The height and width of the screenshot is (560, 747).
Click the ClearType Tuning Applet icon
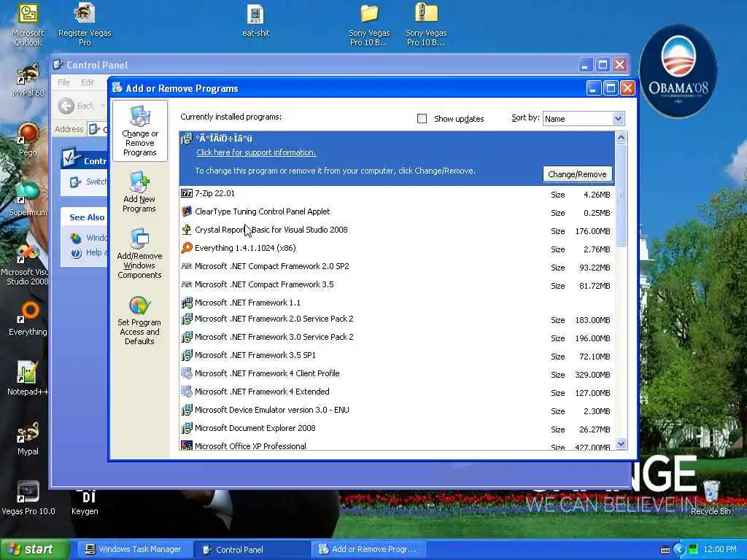187,211
